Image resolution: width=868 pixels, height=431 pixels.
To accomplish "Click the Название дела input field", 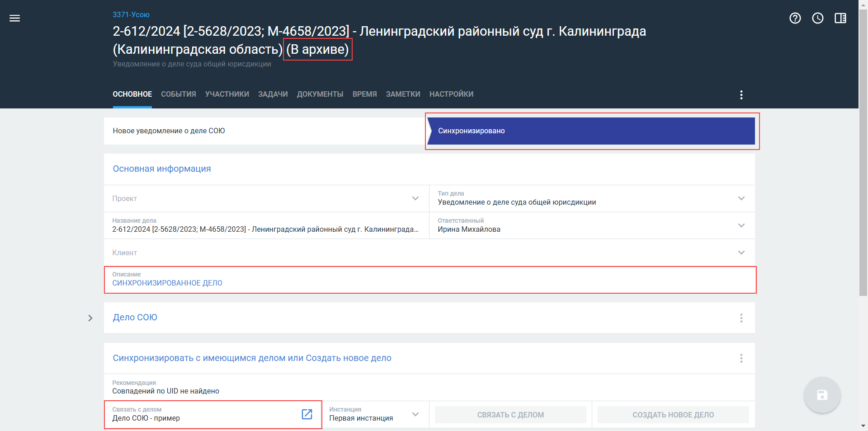I will point(266,225).
